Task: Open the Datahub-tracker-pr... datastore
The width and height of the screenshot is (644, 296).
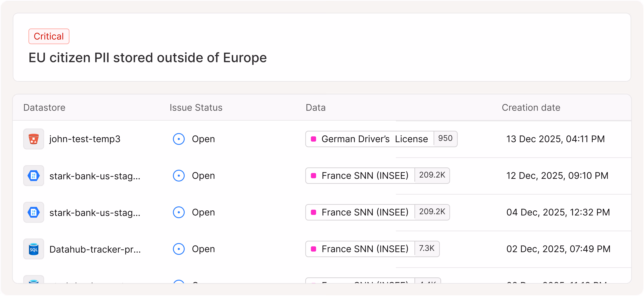Action: (95, 249)
